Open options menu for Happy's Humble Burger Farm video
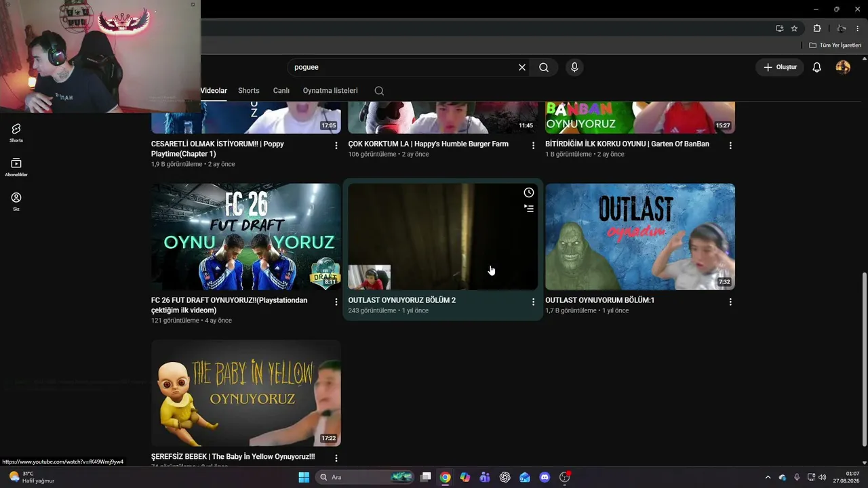 [x=533, y=146]
